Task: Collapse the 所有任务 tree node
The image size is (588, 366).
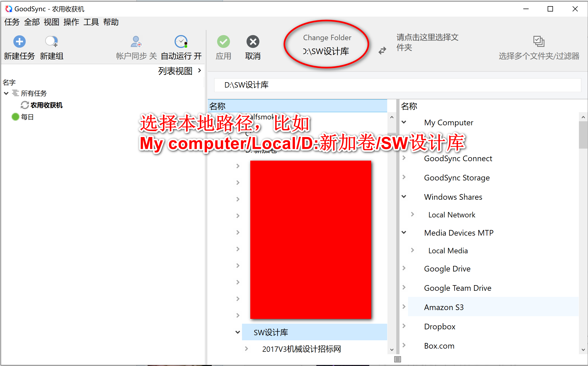Action: (6, 93)
